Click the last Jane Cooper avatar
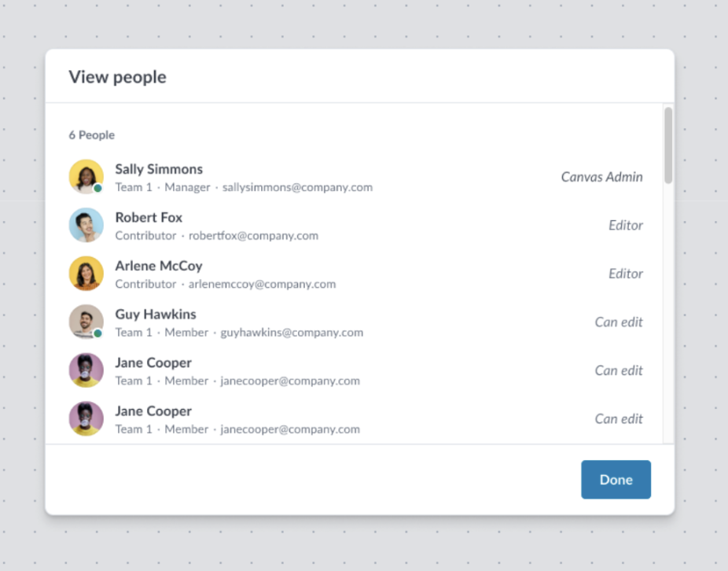The image size is (728, 571). [86, 418]
